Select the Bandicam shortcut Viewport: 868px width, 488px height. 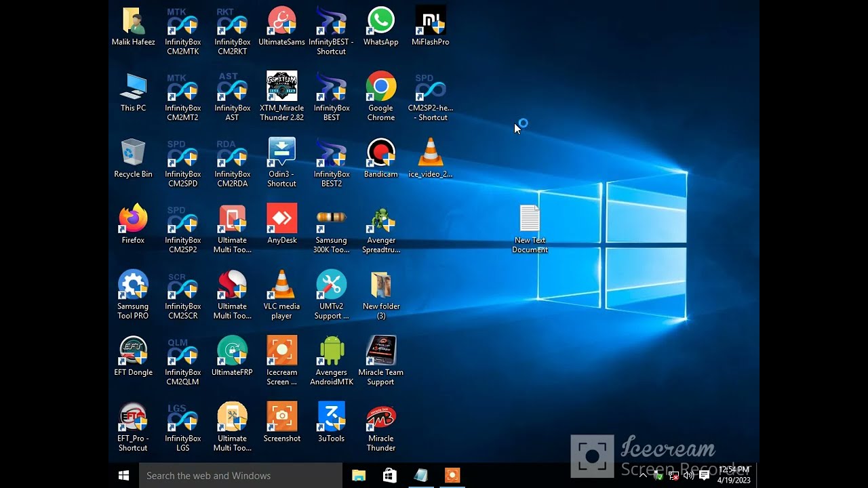380,159
